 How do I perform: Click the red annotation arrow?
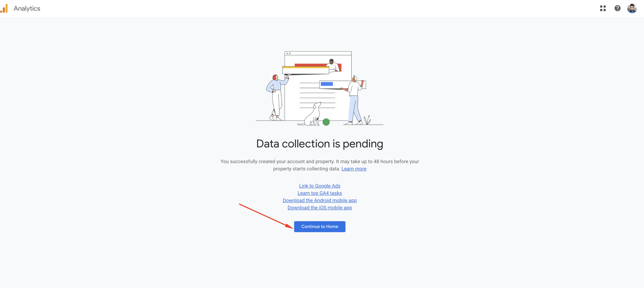pos(266,216)
